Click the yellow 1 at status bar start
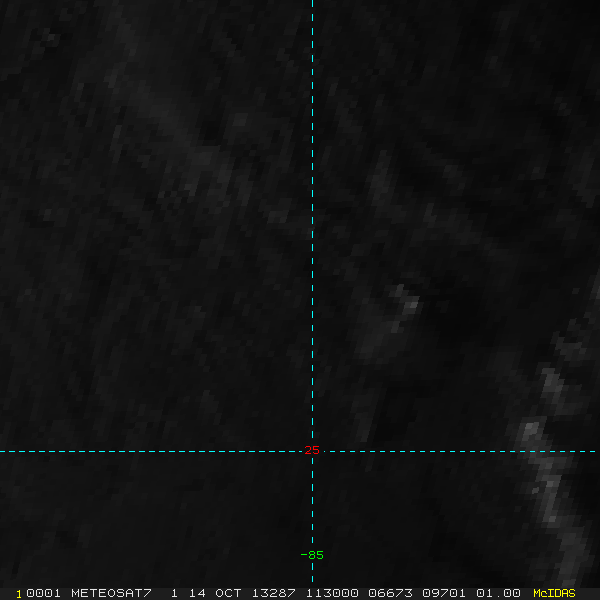The image size is (600, 600). (x=19, y=594)
